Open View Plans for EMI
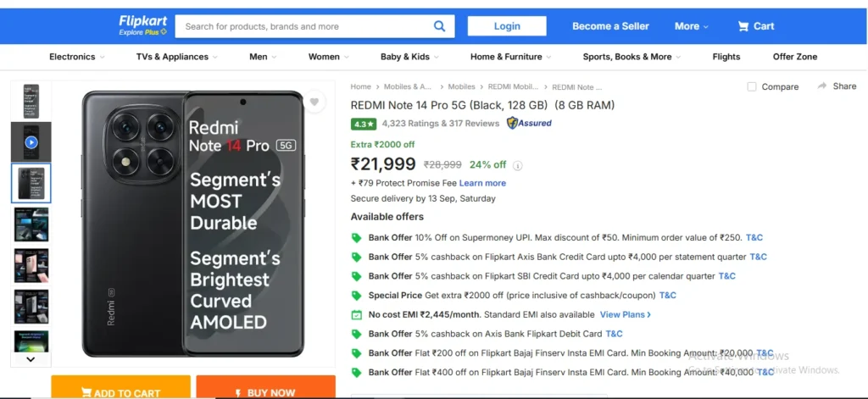Image resolution: width=868 pixels, height=399 pixels. (626, 314)
